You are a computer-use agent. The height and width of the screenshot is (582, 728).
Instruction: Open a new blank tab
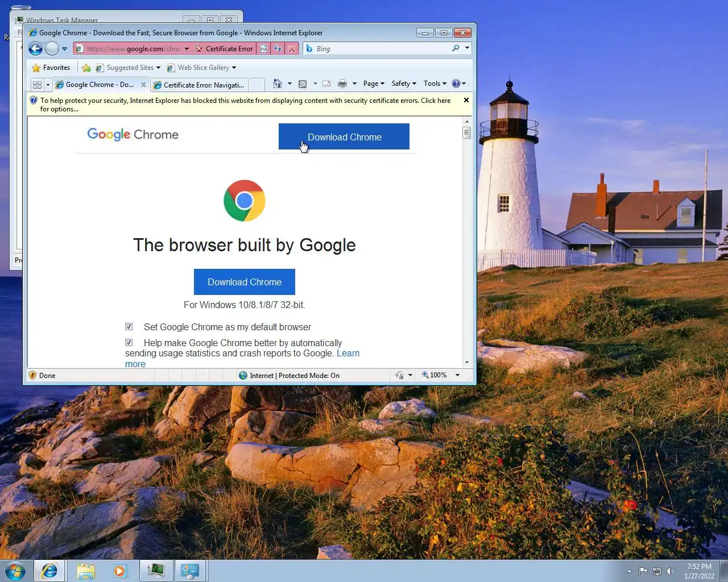(x=257, y=85)
